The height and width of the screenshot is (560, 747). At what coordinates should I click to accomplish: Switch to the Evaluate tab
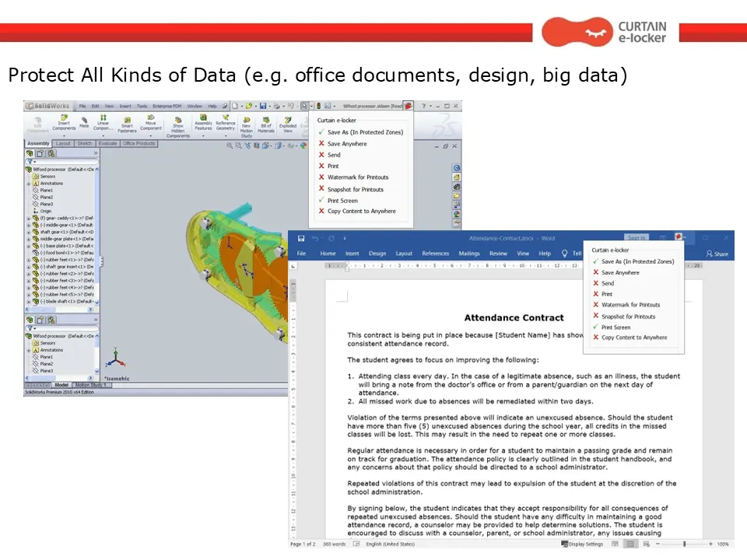pyautogui.click(x=107, y=143)
